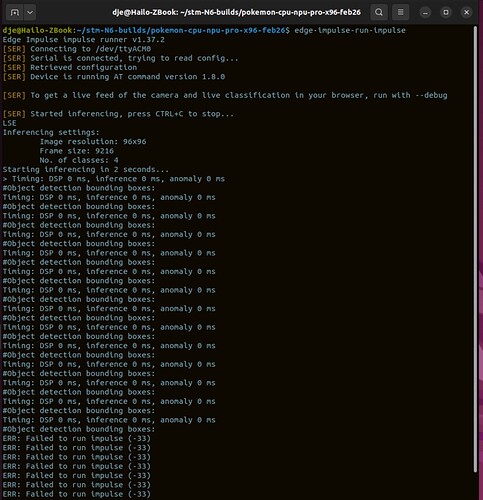
Task: Click 'No. of classes: 4' line
Action: click(79, 160)
